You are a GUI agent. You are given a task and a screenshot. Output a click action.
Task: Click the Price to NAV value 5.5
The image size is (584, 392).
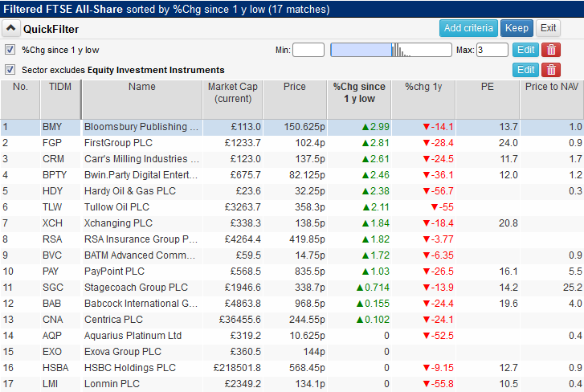click(575, 272)
